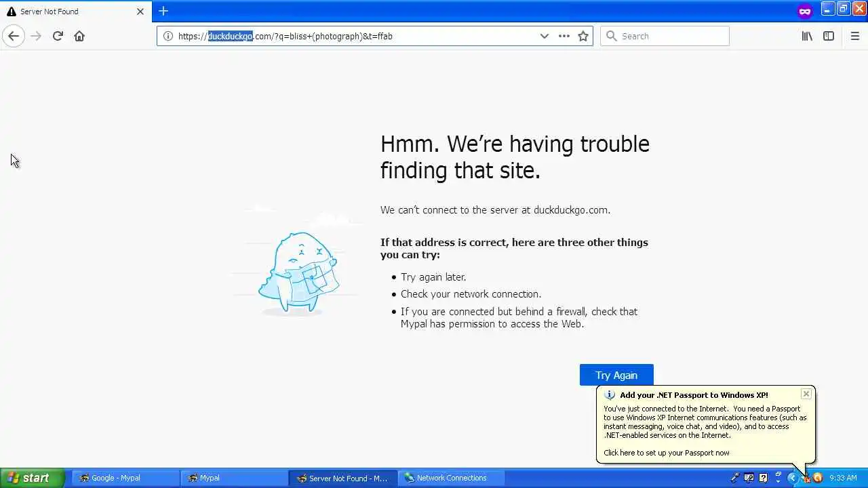The height and width of the screenshot is (488, 868).
Task: Switch to Google - Mypal taskbar window
Action: pyautogui.click(x=126, y=478)
